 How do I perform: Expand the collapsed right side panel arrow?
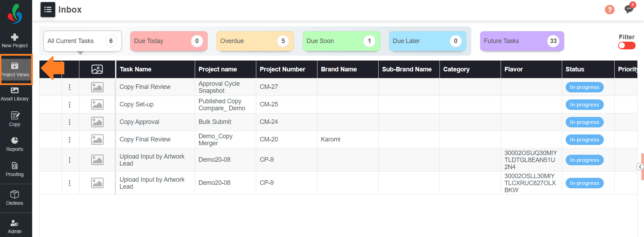click(640, 167)
